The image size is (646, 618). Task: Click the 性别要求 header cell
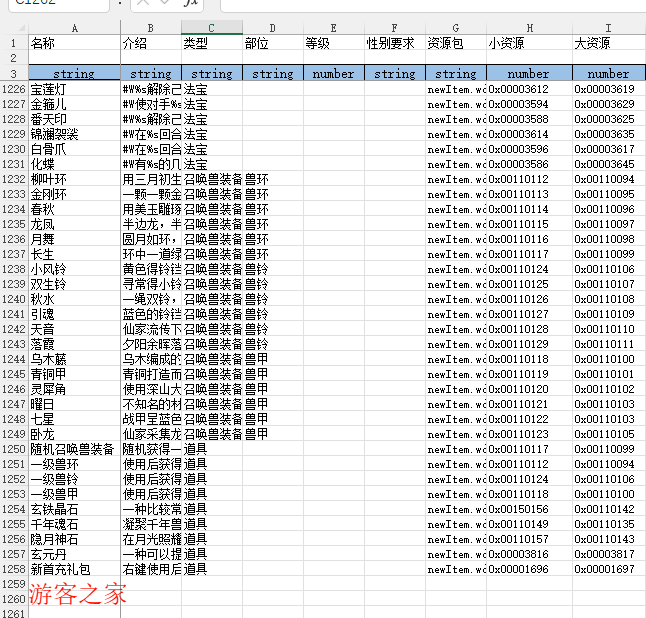pyautogui.click(x=394, y=43)
